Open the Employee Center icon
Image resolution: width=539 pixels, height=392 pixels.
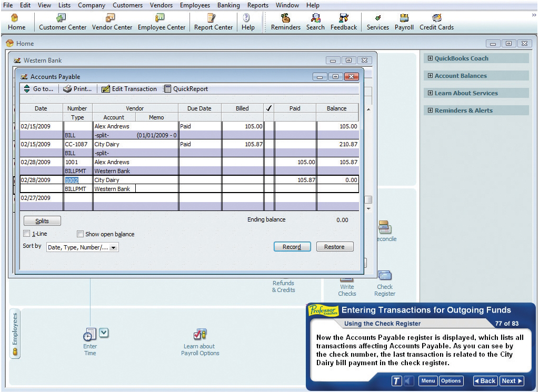pos(162,22)
